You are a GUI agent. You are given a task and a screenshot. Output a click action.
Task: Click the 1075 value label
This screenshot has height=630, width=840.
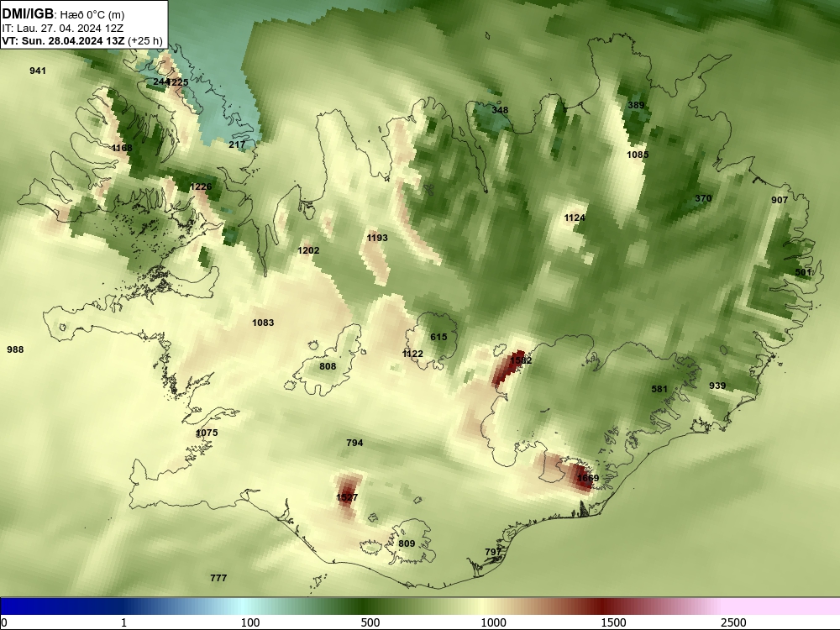point(207,433)
